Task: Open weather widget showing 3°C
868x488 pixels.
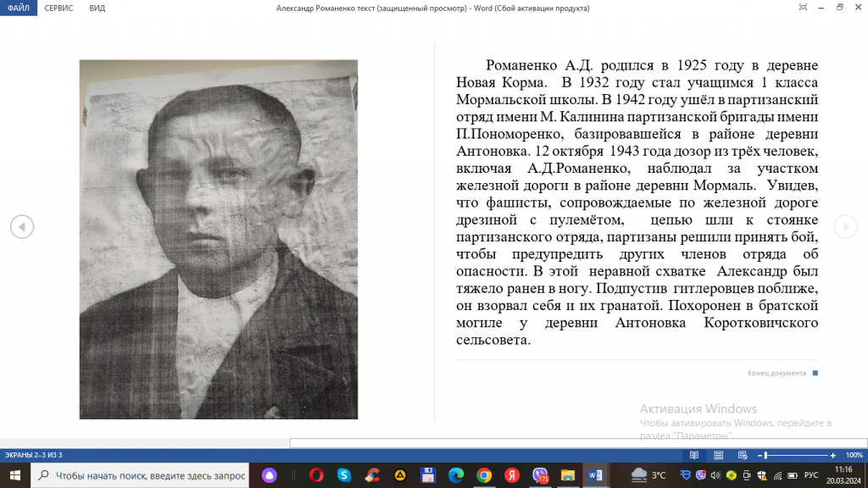Action: click(648, 475)
